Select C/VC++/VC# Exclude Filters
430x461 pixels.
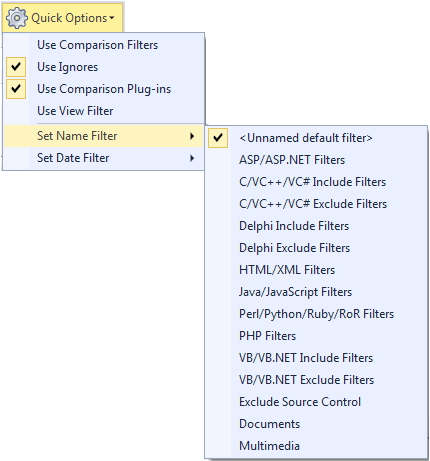(x=316, y=204)
